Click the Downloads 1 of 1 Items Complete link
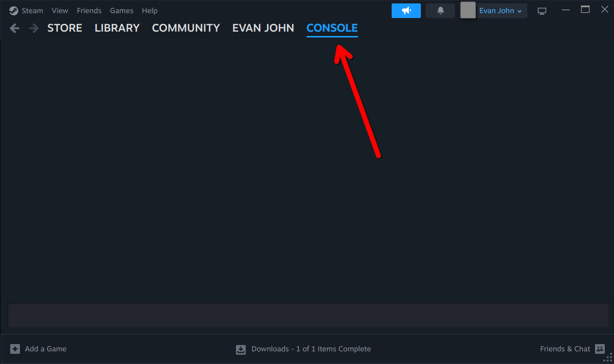The width and height of the screenshot is (614, 364). tap(311, 349)
